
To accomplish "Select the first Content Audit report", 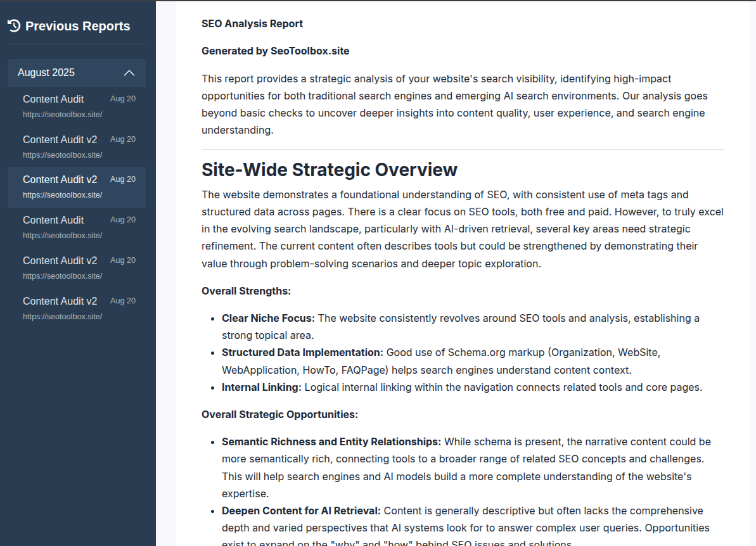I will pos(53,99).
